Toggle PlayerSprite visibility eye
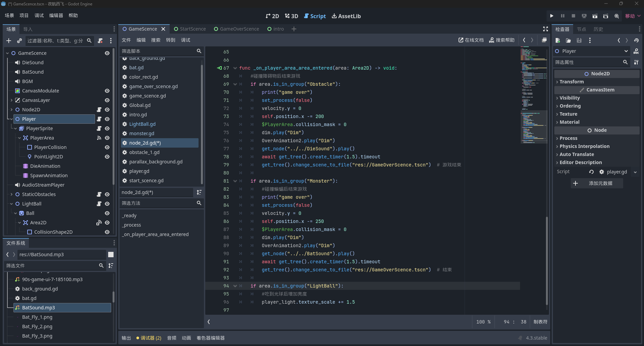This screenshot has height=346, width=644. coord(107,128)
